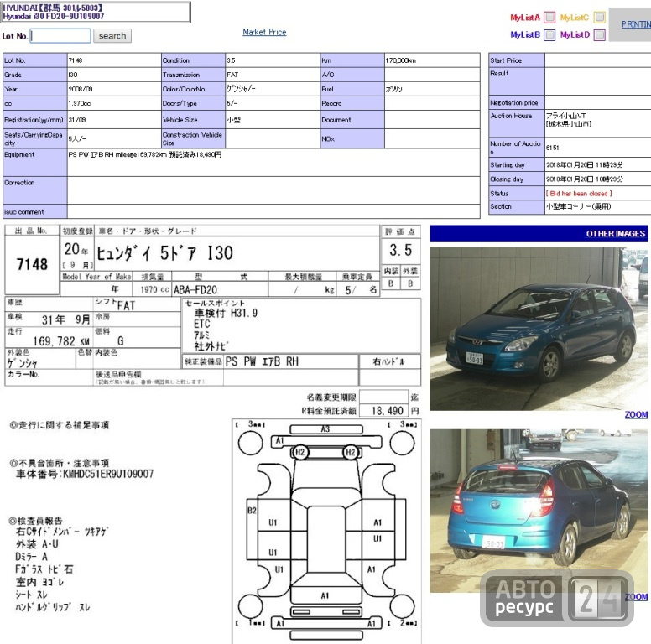Open the front view car photo
The image size is (651, 644).
[x=539, y=329]
